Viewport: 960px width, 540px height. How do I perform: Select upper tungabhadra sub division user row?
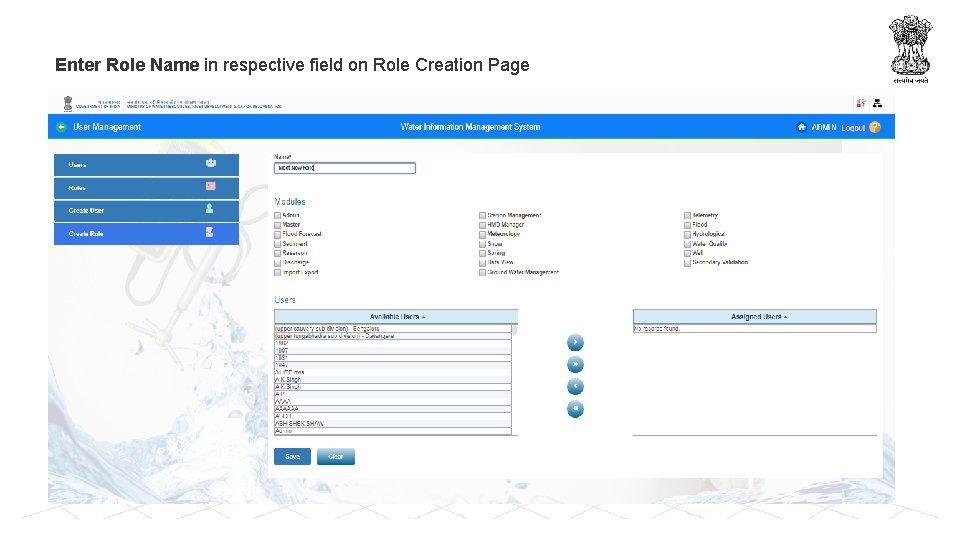392,336
